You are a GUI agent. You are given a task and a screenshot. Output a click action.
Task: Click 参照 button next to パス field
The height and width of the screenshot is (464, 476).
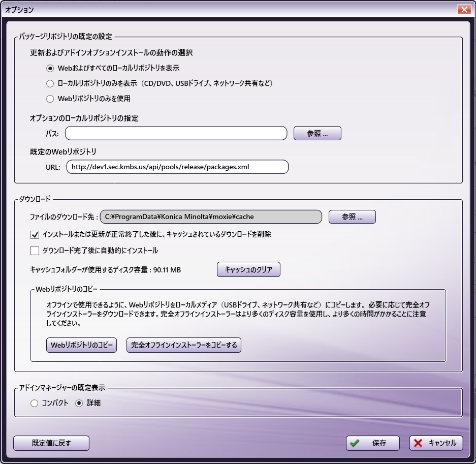click(x=317, y=133)
